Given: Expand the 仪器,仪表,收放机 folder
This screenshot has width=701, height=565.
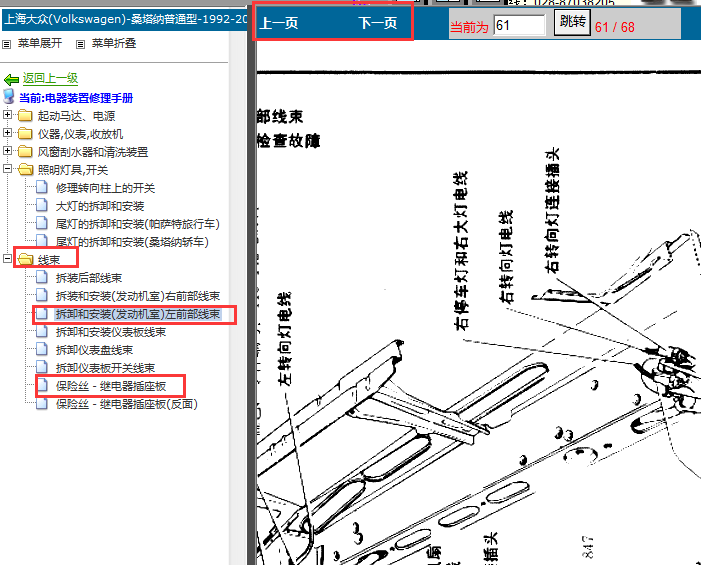Looking at the screenshot, I should coord(7,132).
